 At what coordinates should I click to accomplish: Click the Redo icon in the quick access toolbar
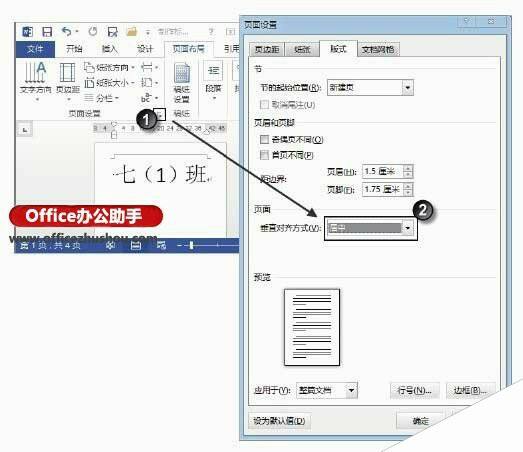click(x=93, y=31)
